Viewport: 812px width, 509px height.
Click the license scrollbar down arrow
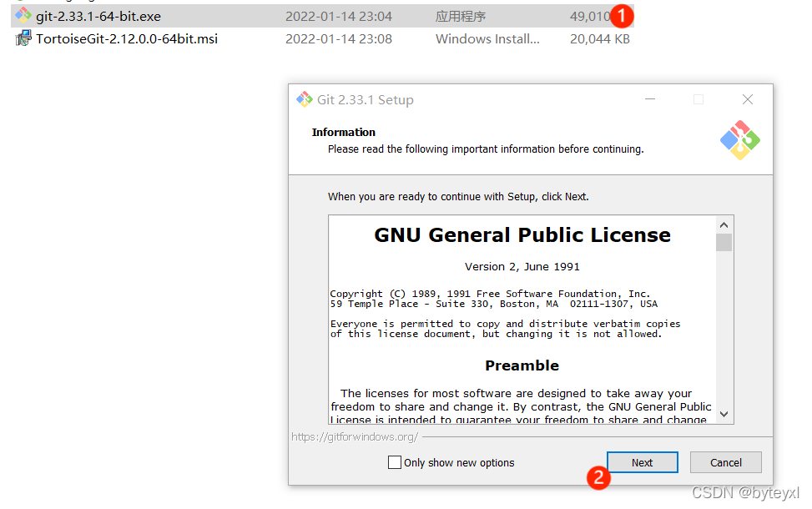[x=724, y=414]
